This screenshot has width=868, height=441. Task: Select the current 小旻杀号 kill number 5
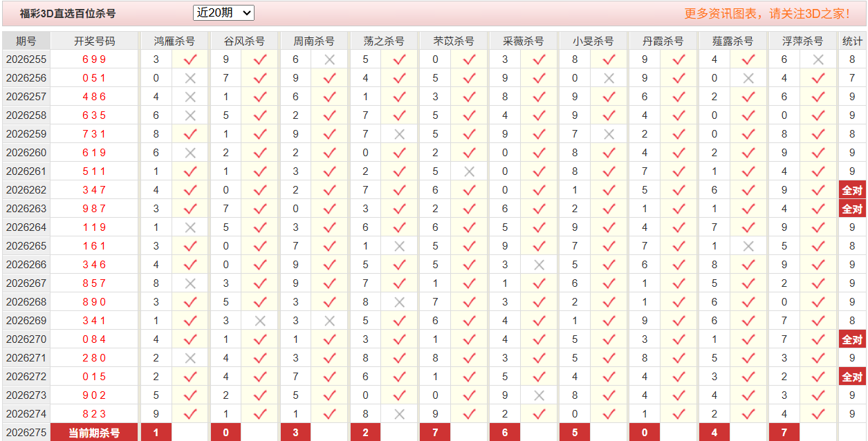point(575,433)
